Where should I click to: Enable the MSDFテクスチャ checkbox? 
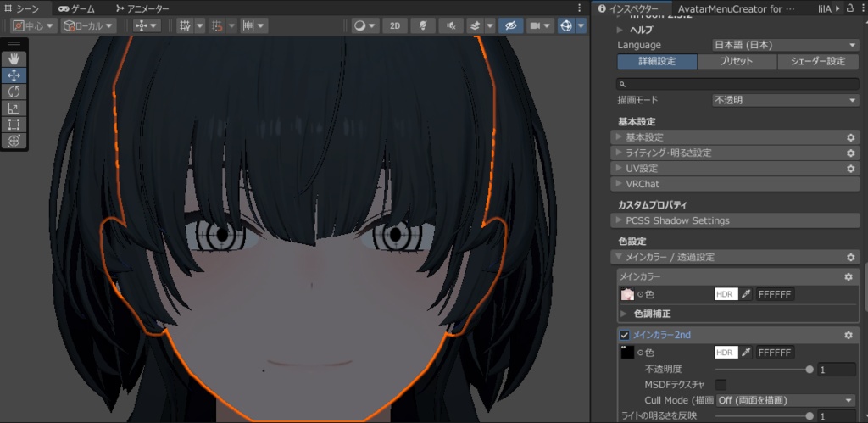point(721,384)
